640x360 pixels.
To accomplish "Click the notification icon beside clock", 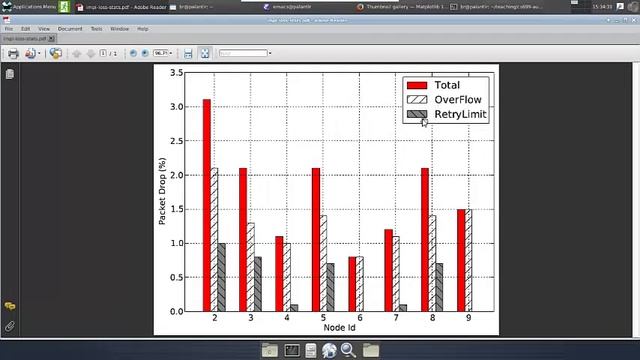I will coord(620,7).
